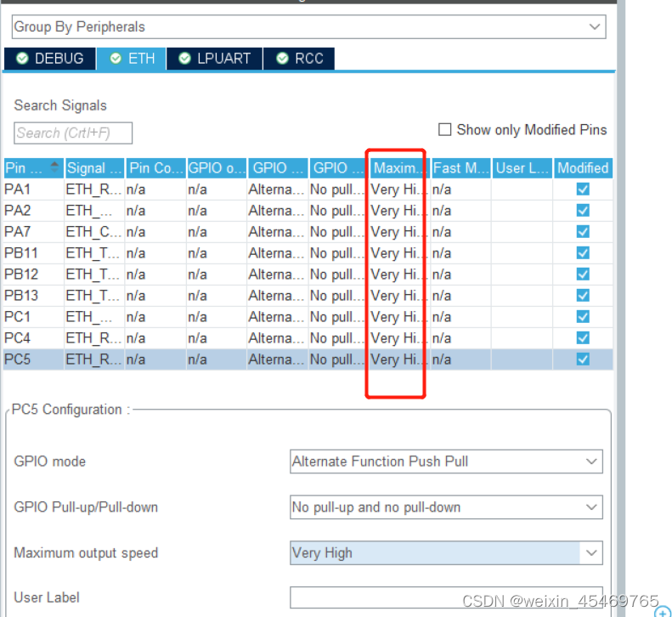
Task: Toggle the Modified checkbox for PB11
Action: click(x=583, y=253)
